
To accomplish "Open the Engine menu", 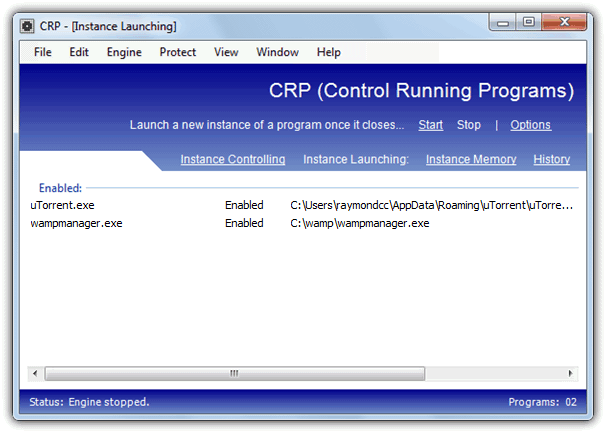I will point(124,52).
